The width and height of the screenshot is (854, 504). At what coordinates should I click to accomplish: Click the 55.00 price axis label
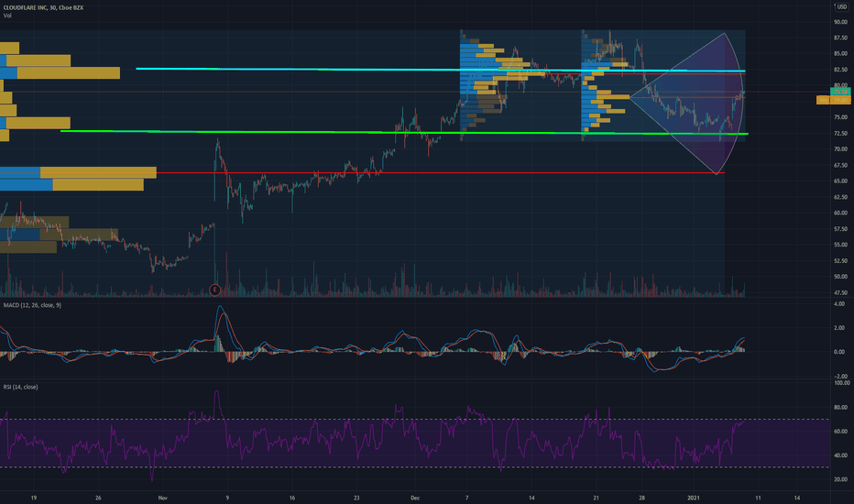click(x=840, y=245)
